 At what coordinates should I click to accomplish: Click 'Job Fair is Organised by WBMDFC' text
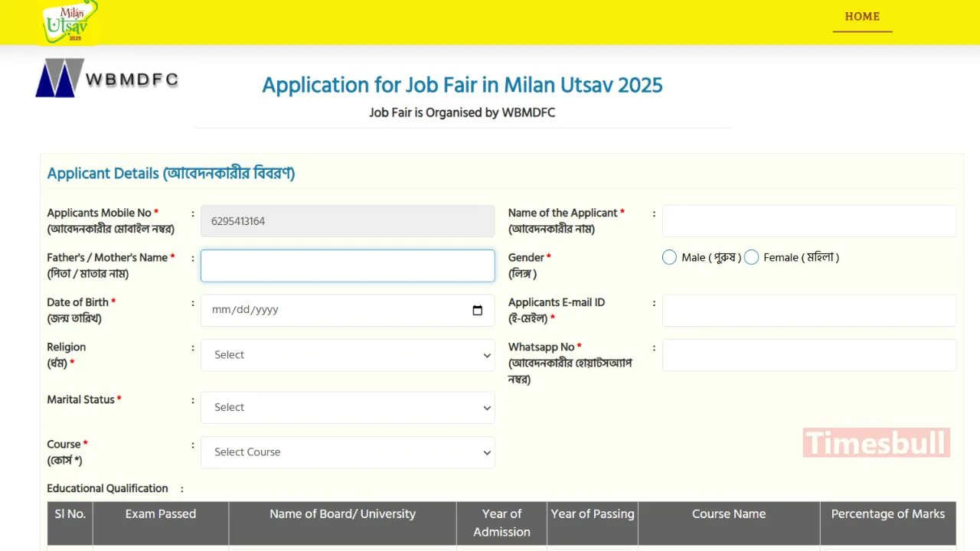pos(462,112)
